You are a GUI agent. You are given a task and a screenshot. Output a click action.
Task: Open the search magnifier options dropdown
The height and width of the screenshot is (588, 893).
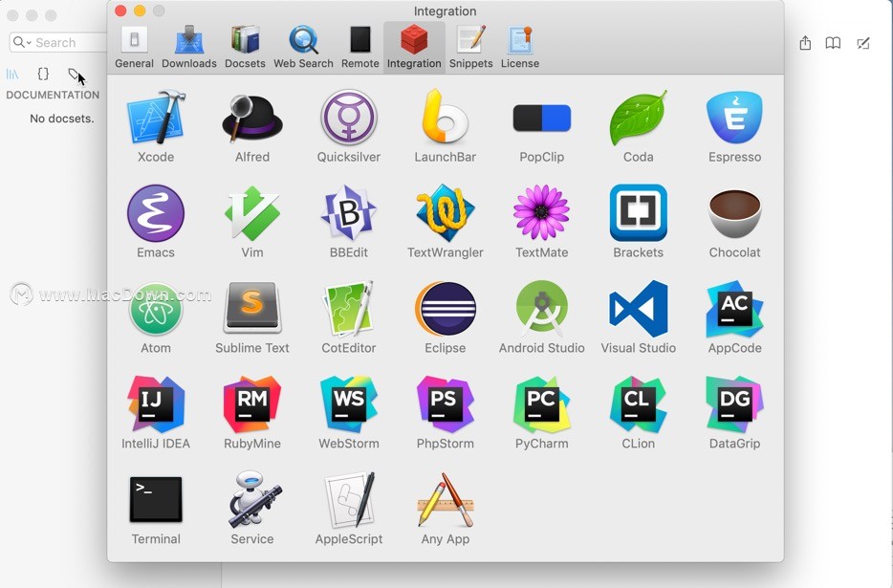(22, 42)
